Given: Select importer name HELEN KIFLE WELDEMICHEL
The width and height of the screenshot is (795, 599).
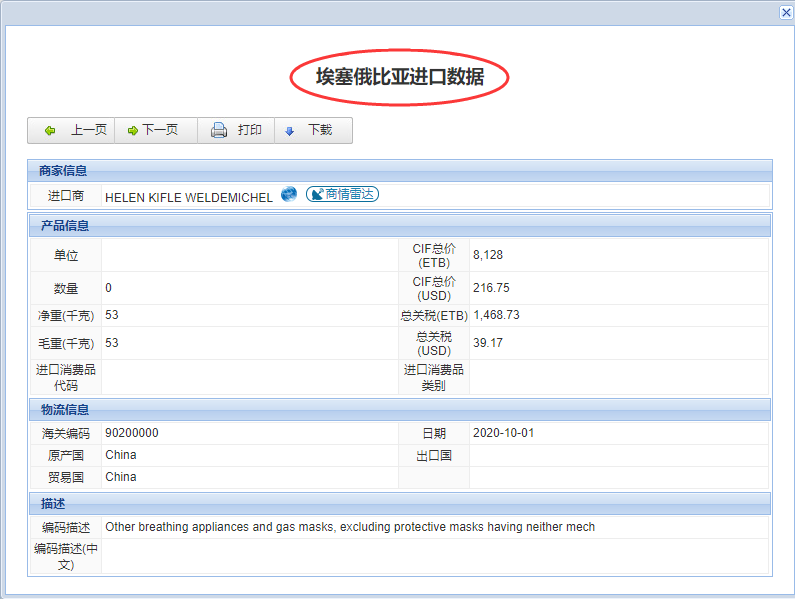Looking at the screenshot, I should click(x=188, y=197).
